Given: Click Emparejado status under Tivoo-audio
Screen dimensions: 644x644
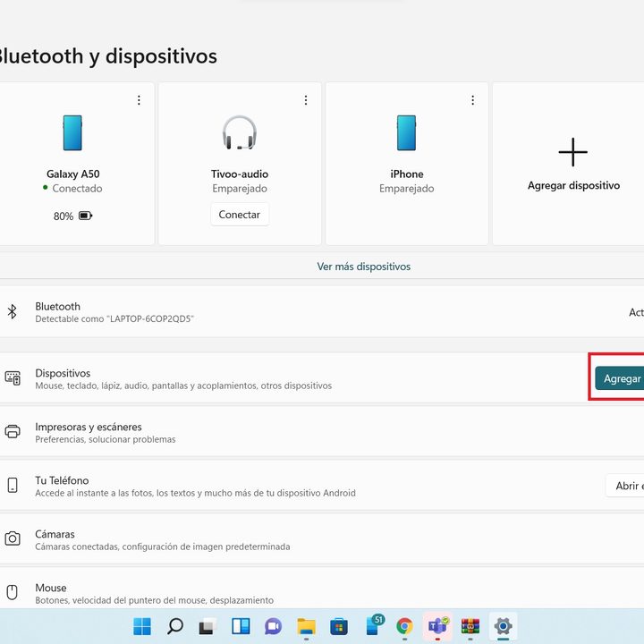Looking at the screenshot, I should 240,189.
